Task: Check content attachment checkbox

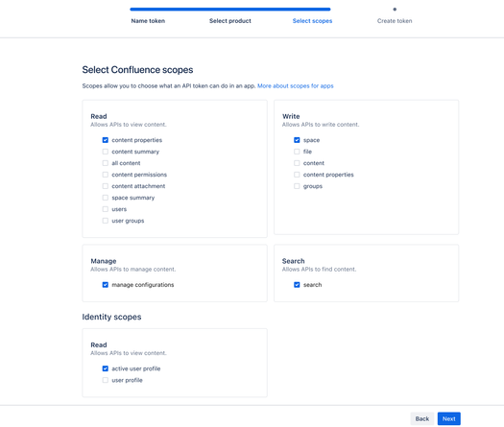Action: pyautogui.click(x=105, y=186)
